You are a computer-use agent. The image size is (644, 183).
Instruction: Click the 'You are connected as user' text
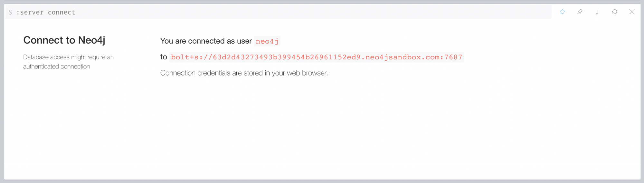[206, 41]
